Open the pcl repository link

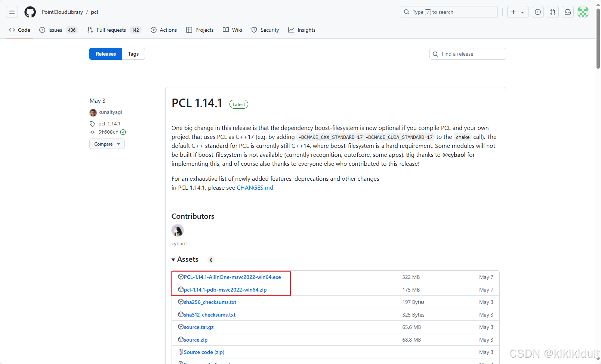click(95, 12)
